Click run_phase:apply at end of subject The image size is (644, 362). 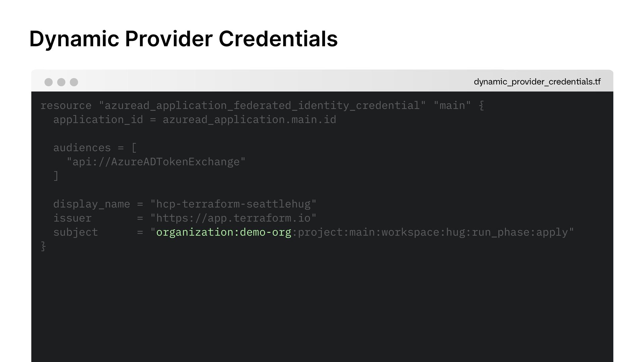(x=520, y=232)
